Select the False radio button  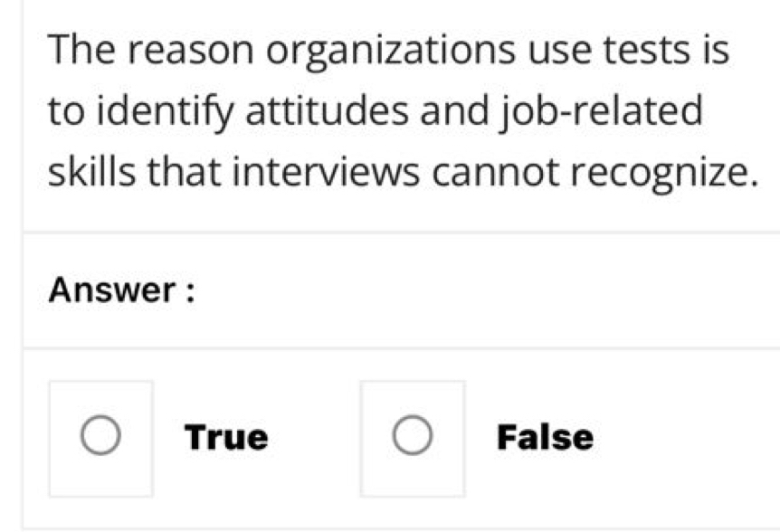click(411, 437)
